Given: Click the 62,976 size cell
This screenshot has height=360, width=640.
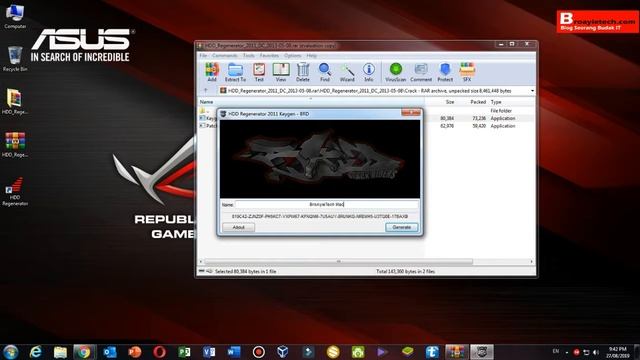Looking at the screenshot, I should pyautogui.click(x=447, y=126).
